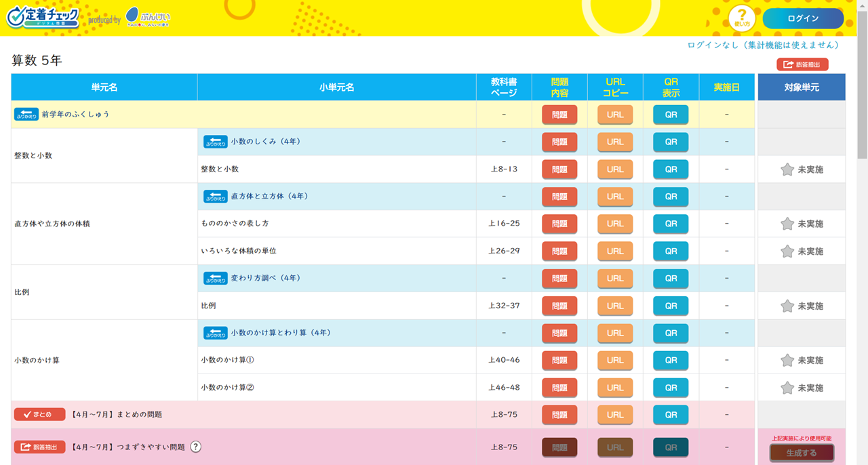
Task: Copy the URL for the 比例 subunit
Action: [x=615, y=306]
